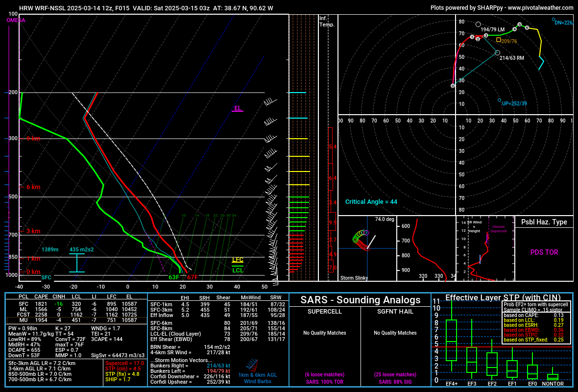Select the SGFNT HAIL analogs column header
Viewport: 578px width, 392px height.
click(x=394, y=312)
